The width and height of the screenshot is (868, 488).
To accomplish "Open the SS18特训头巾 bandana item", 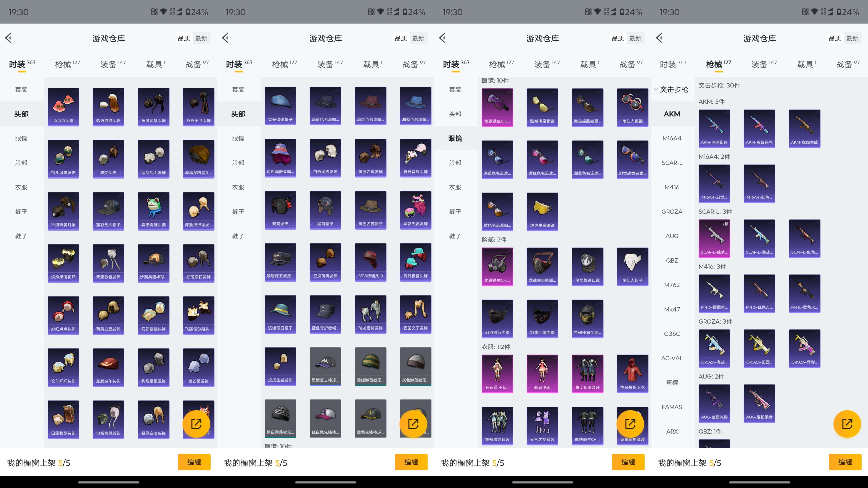I will 370,262.
